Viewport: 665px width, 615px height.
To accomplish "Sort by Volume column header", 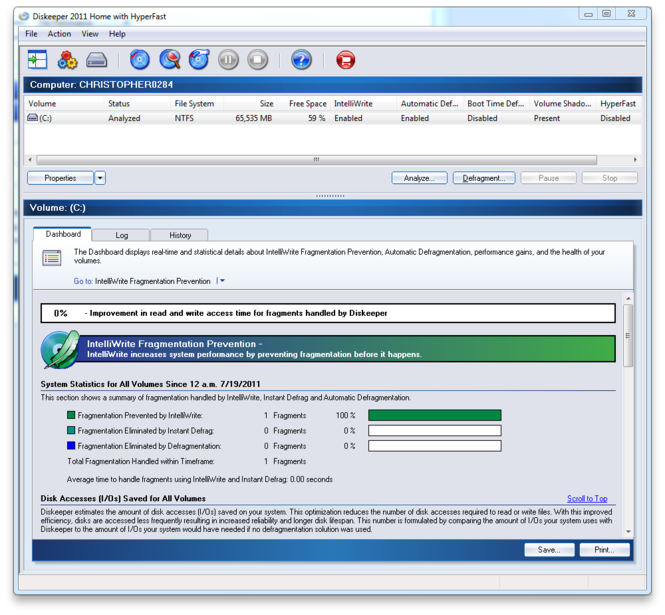I will coord(64,103).
